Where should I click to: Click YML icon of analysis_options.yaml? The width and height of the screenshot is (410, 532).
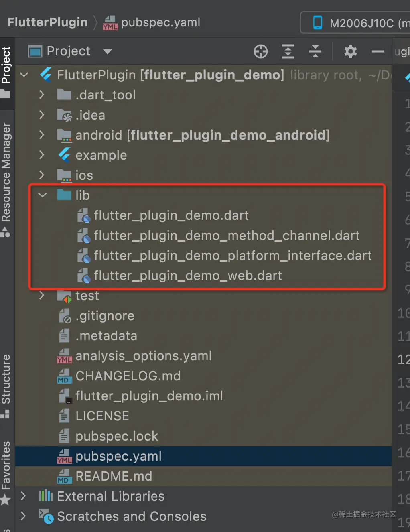point(64,356)
